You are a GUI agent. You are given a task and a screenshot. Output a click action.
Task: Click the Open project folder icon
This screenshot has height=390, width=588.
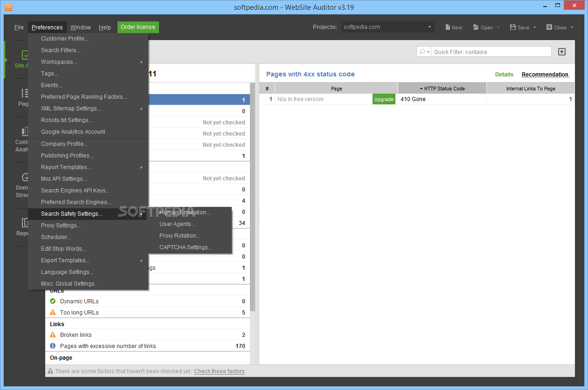point(476,27)
